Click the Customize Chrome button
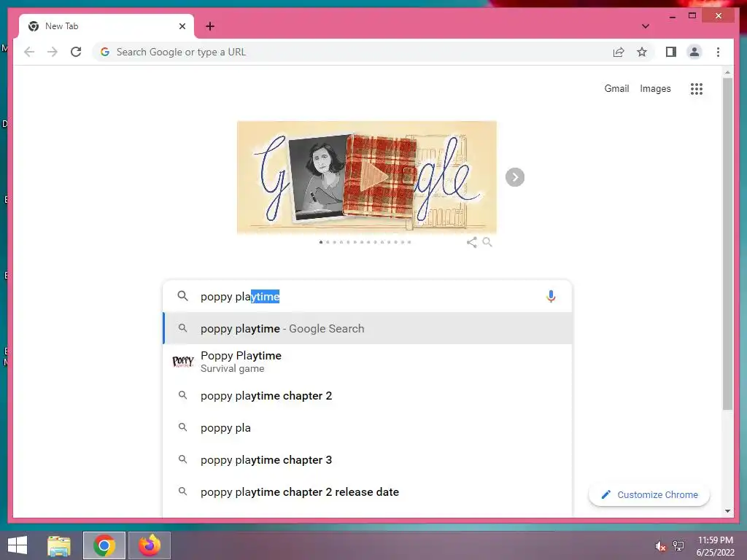Image resolution: width=747 pixels, height=560 pixels. coord(649,495)
